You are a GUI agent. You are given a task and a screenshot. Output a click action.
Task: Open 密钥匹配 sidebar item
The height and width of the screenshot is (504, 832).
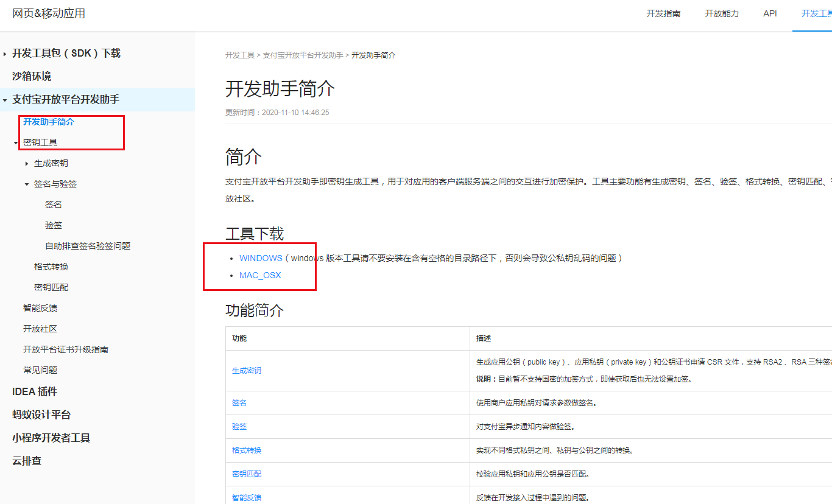click(x=51, y=287)
